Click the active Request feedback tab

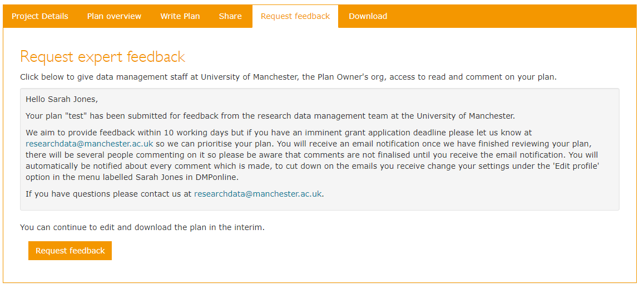[x=295, y=16]
